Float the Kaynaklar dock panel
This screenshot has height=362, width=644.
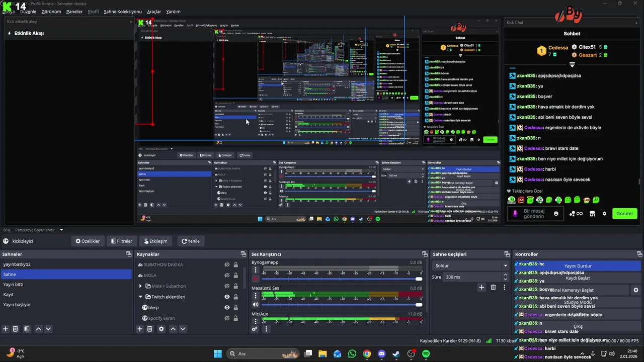coord(244,254)
